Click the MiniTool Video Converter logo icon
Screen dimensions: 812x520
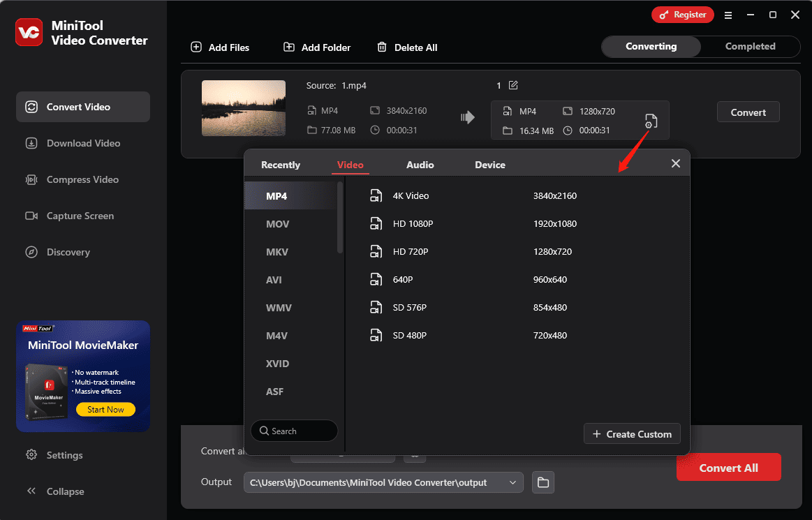click(29, 32)
